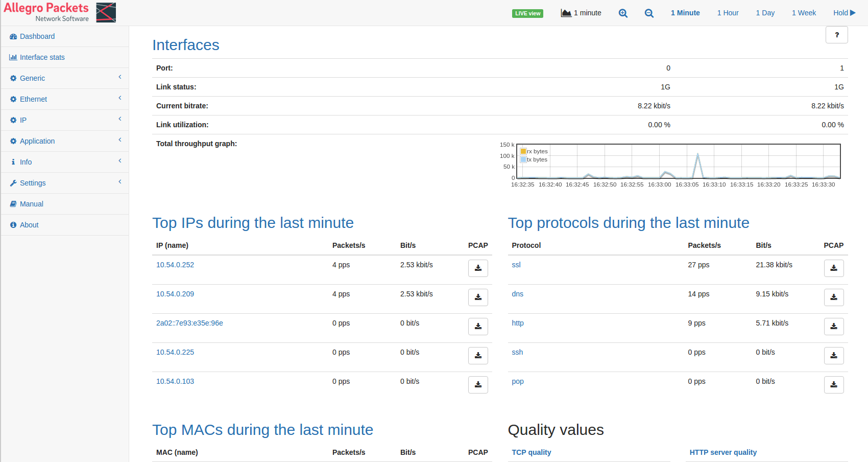
Task: Toggle the rx bytes legend entry
Action: click(534, 151)
